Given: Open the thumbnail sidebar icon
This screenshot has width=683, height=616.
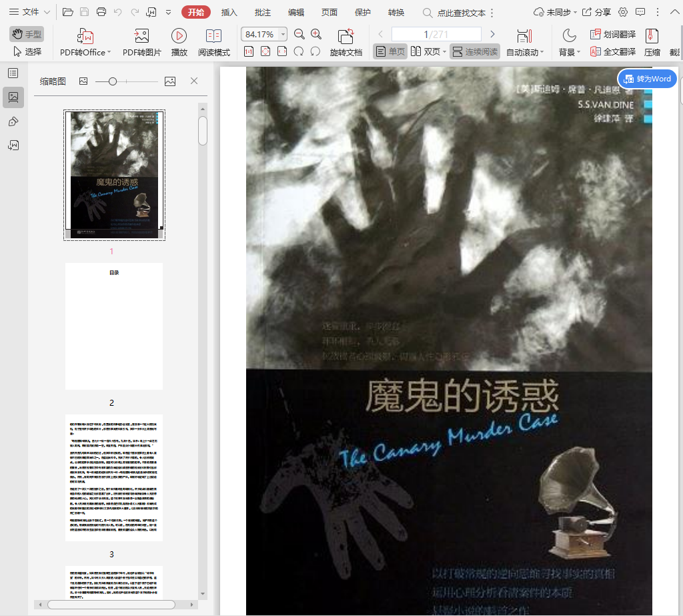Looking at the screenshot, I should point(13,97).
